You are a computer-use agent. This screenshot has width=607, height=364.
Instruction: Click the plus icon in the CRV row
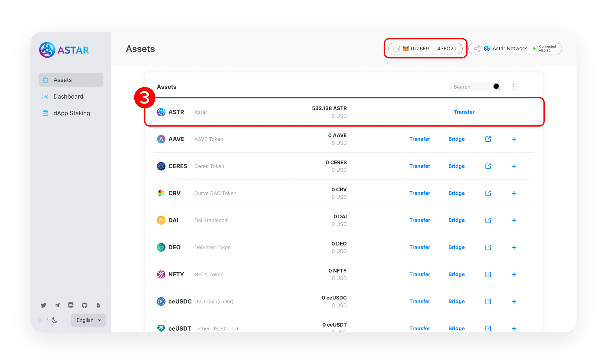(x=514, y=193)
